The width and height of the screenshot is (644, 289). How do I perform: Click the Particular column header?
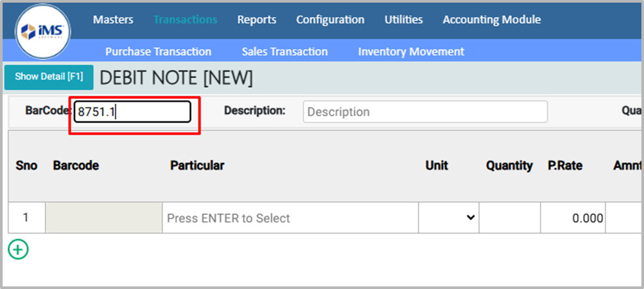pyautogui.click(x=197, y=166)
